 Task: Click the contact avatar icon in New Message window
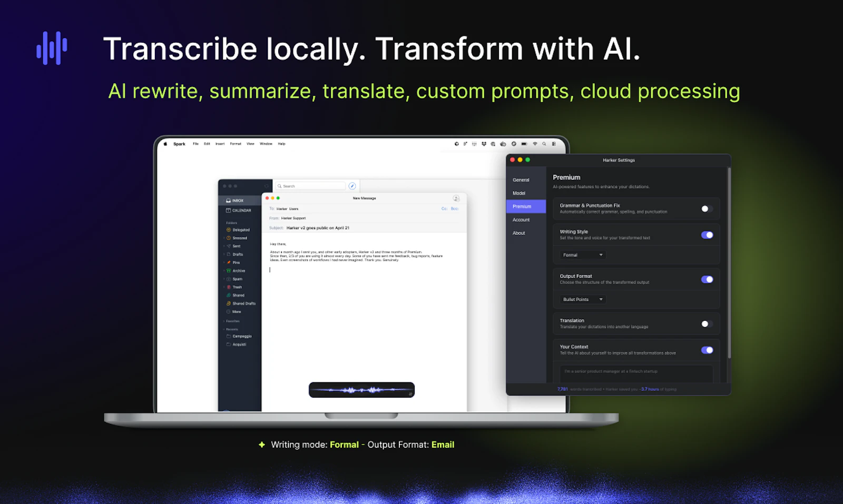coord(456,199)
